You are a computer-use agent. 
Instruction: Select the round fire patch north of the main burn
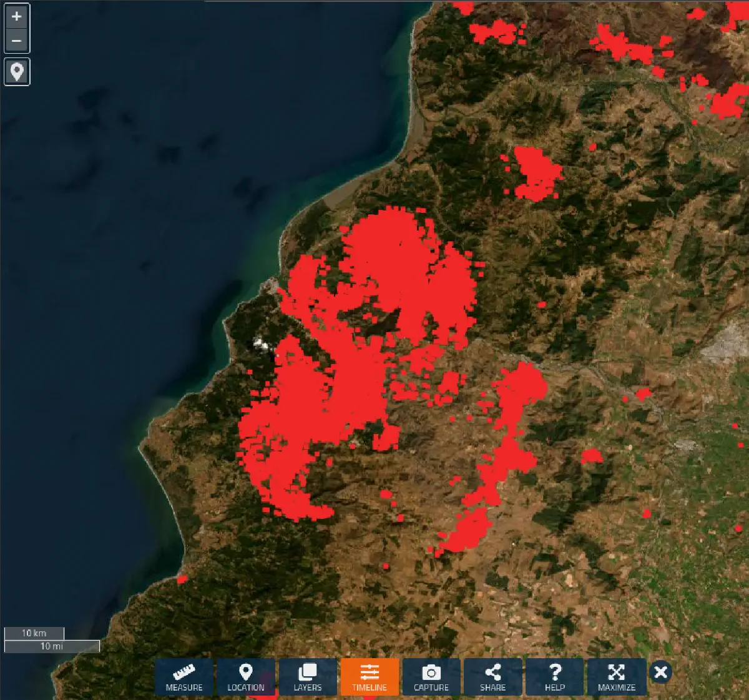pyautogui.click(x=534, y=172)
